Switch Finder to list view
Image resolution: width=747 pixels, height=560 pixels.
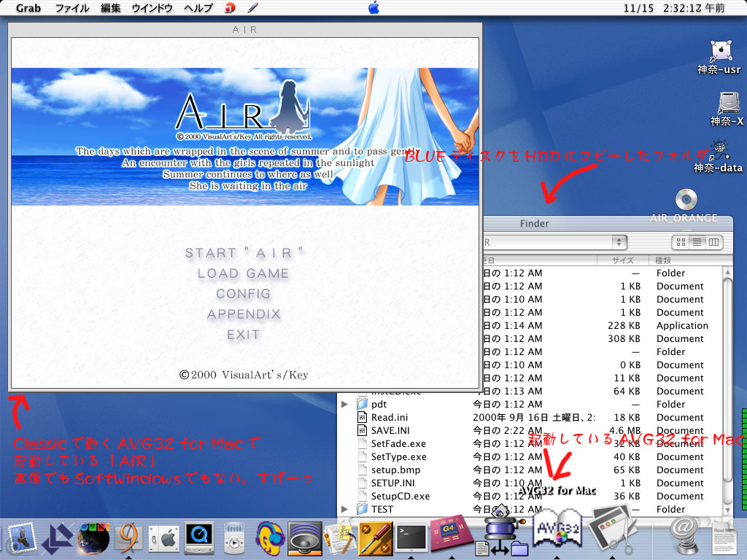697,242
